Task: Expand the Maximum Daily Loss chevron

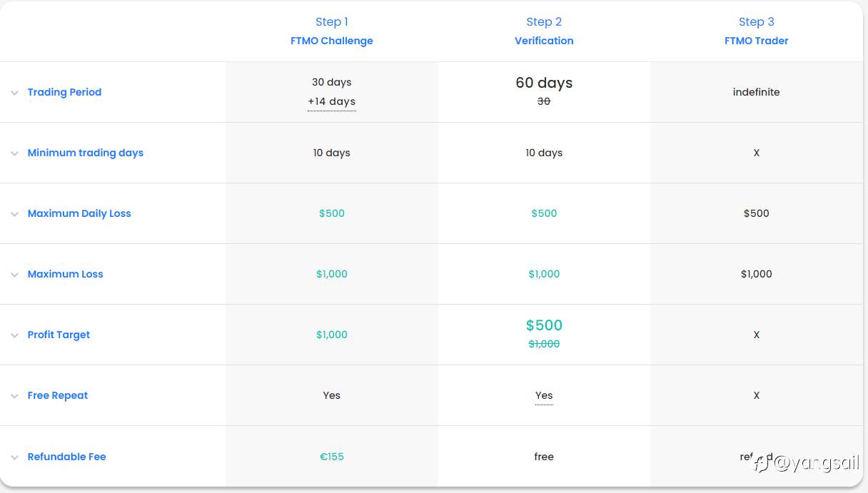Action: tap(14, 214)
